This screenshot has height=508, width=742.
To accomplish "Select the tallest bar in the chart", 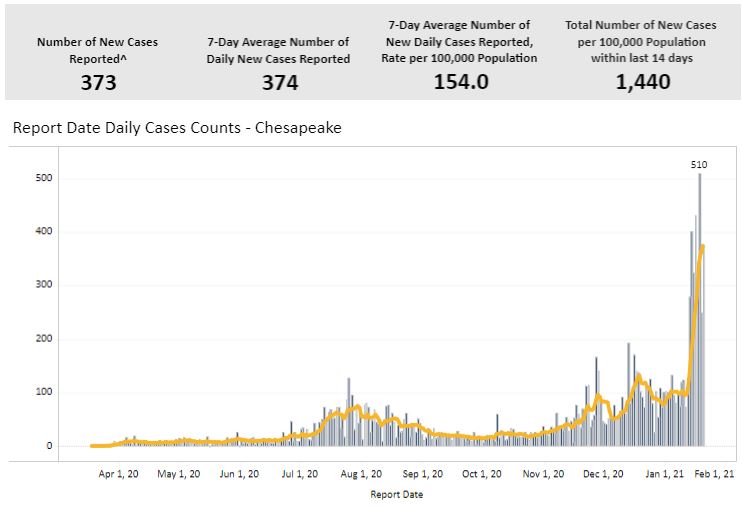I will (700, 300).
